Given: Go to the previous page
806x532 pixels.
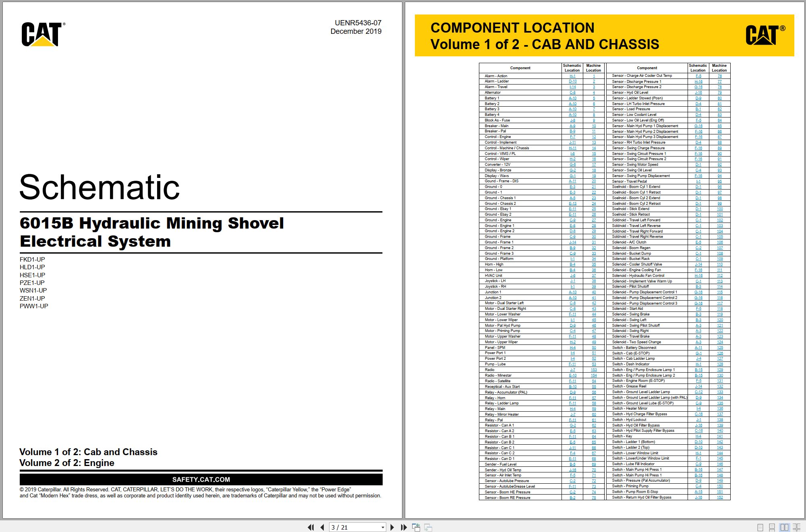Looking at the screenshot, I should tap(322, 527).
